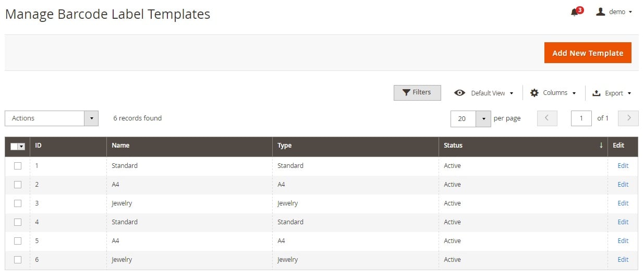This screenshot has width=644, height=278.
Task: Click the notifications bell icon
Action: [575, 12]
